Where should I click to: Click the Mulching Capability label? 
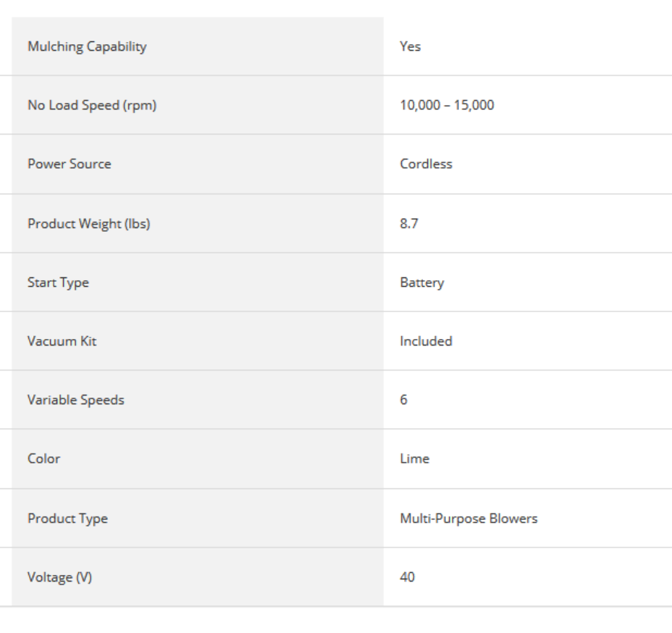[87, 46]
